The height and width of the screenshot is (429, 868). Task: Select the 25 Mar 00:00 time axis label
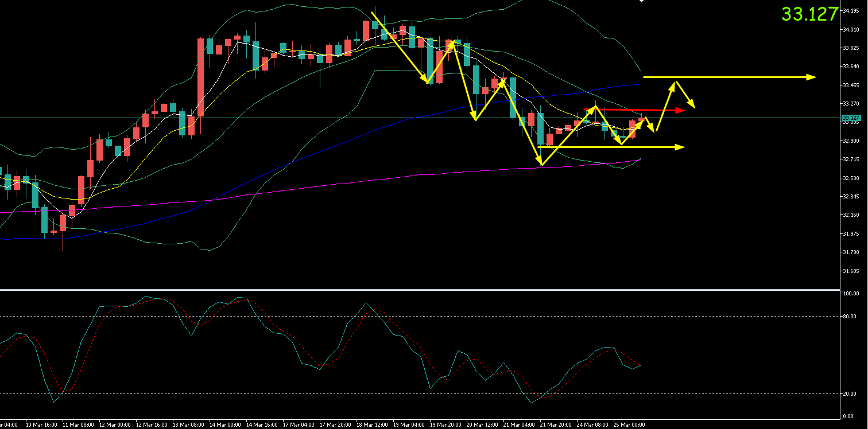click(x=630, y=425)
